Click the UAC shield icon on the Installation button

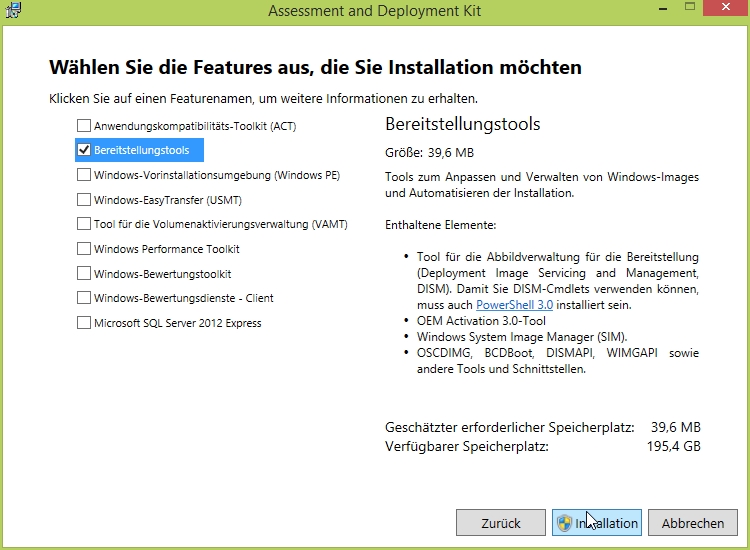coord(564,523)
